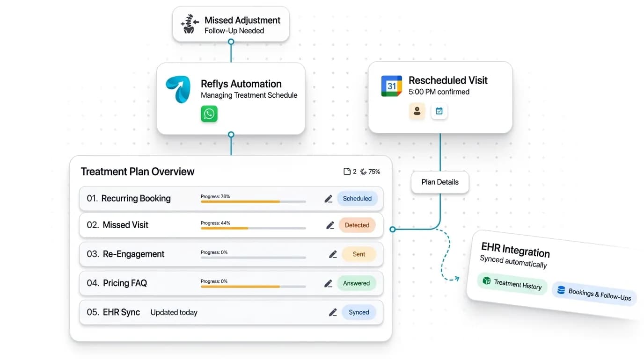The image size is (644, 359).
Task: Select the '01. Recurring Booking' row title
Action: click(x=129, y=198)
